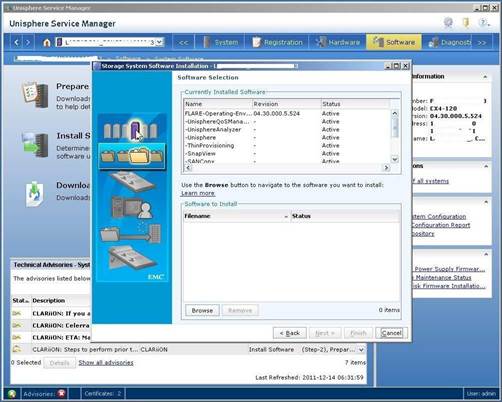Sort by Filename column header
The image size is (502, 402).
click(x=236, y=216)
